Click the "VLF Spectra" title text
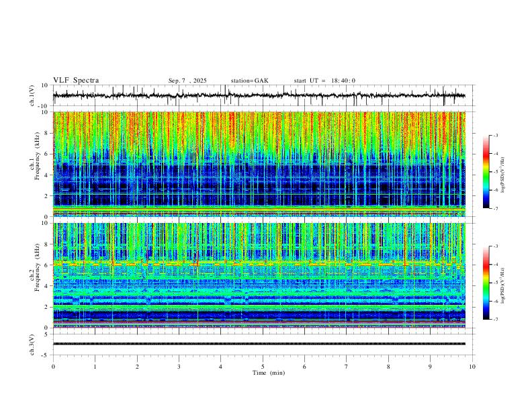This screenshot has height=411, width=532. [76, 81]
